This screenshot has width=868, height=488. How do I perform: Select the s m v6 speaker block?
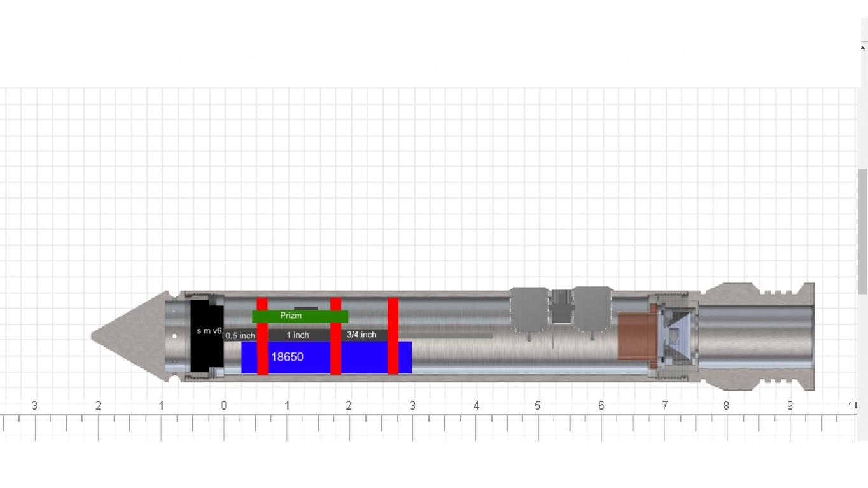(x=207, y=334)
